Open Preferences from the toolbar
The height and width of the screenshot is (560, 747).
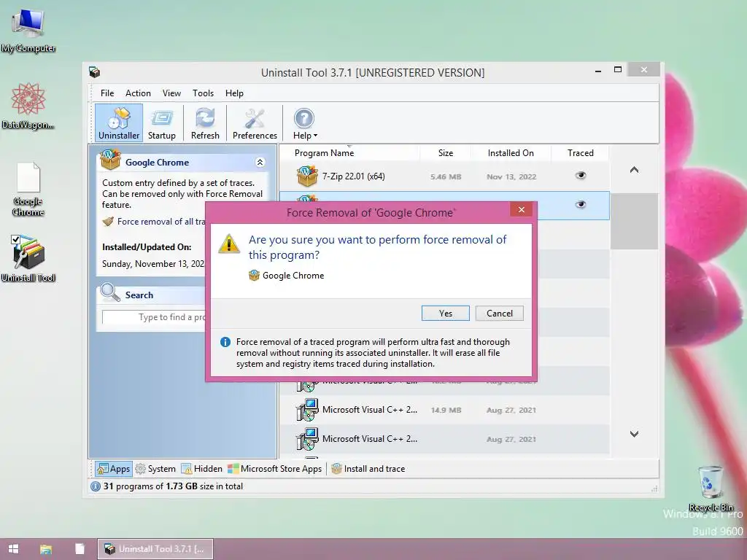click(255, 122)
